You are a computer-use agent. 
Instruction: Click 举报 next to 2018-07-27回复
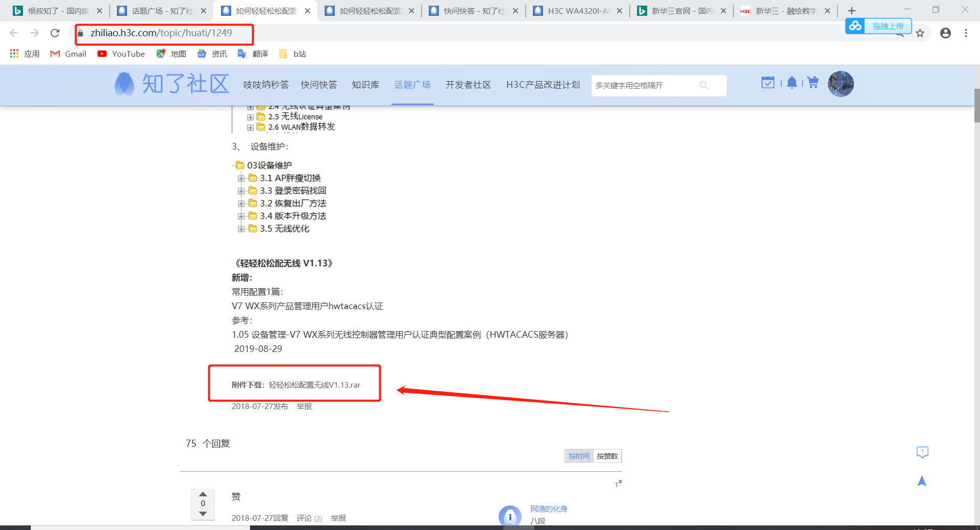point(338,518)
